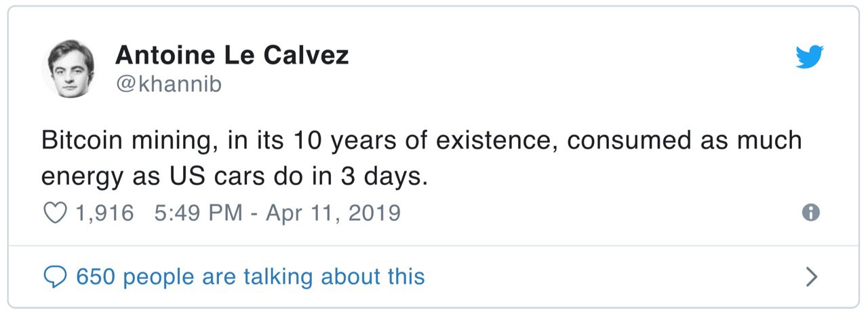This screenshot has width=868, height=315.
Task: Click the Apr 11, 2019 date
Action: tap(333, 213)
